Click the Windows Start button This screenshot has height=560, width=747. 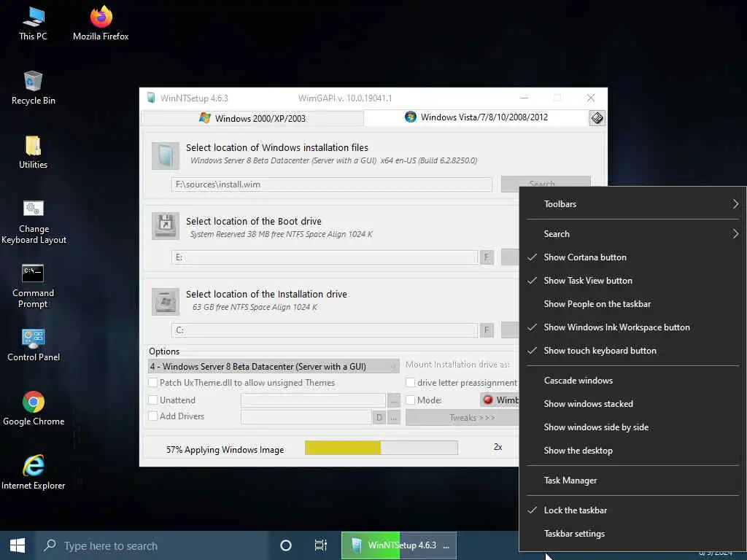click(18, 545)
